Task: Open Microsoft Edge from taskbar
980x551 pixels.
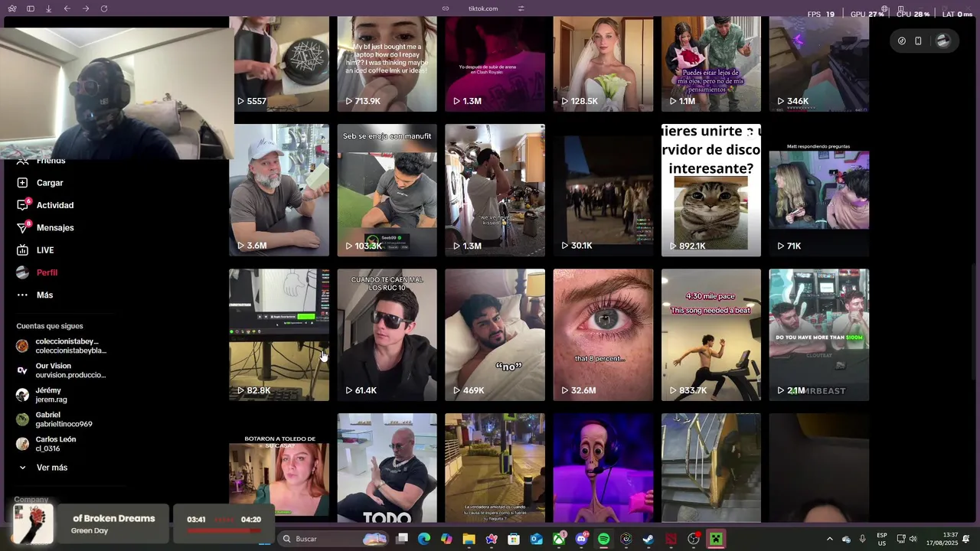Action: point(424,539)
